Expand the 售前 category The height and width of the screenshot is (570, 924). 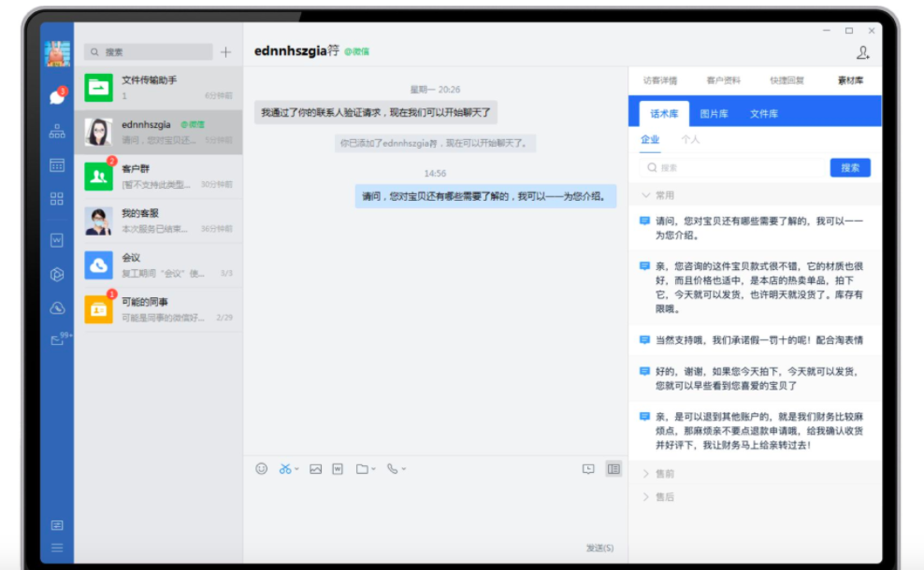663,474
